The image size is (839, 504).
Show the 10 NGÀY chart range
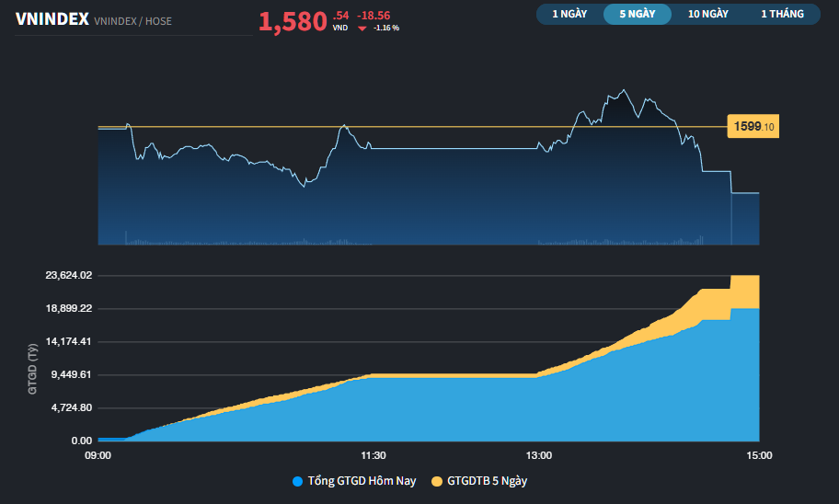(x=707, y=14)
